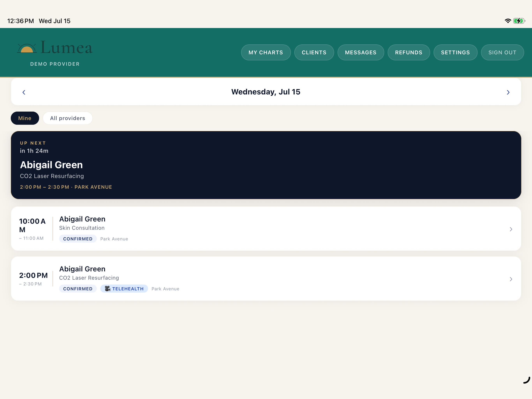This screenshot has width=532, height=399.
Task: Click 'CO2 Laser Resurfacing' in 2:00 PM row
Action: point(89,278)
